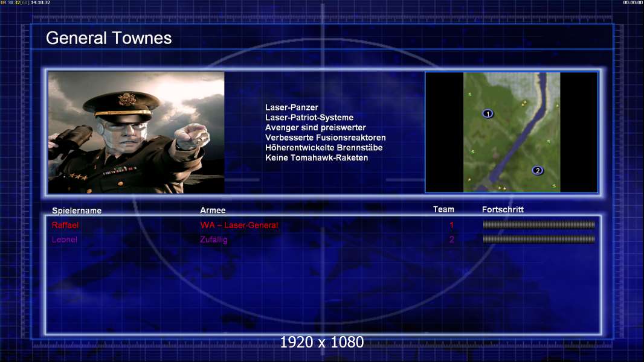Image resolution: width=644 pixels, height=362 pixels.
Task: Click 'WA – Laser-General' army entry
Action: click(239, 225)
